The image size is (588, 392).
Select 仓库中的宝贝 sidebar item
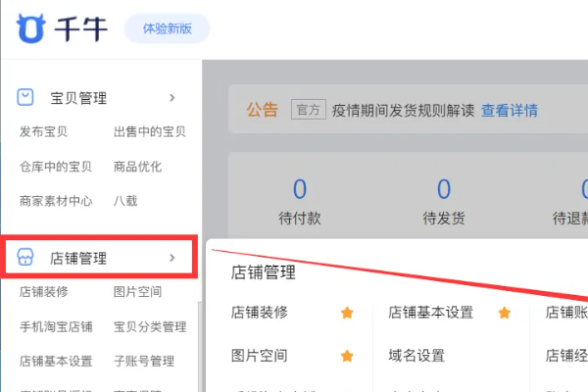click(x=56, y=167)
